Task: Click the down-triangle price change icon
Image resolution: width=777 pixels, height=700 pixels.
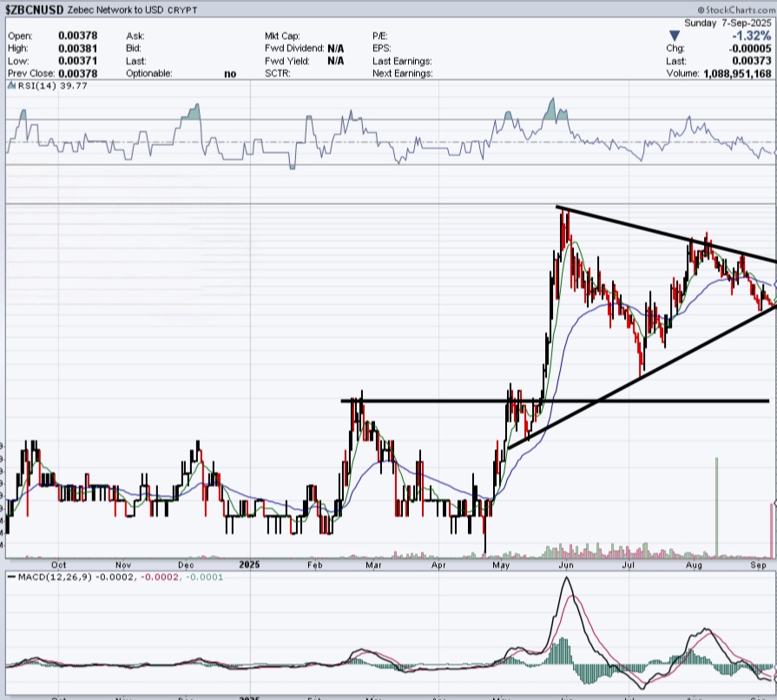Action: tap(674, 36)
